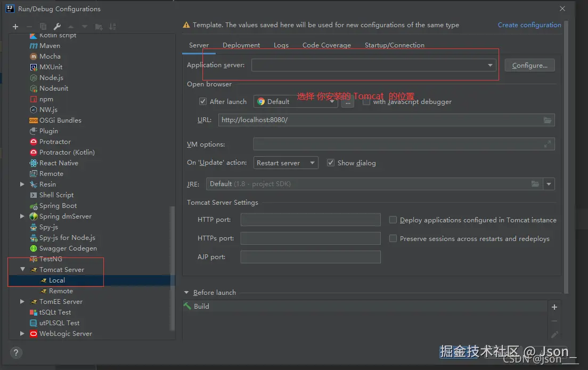
Task: Browse for JRE with the folder icon
Action: (x=535, y=184)
